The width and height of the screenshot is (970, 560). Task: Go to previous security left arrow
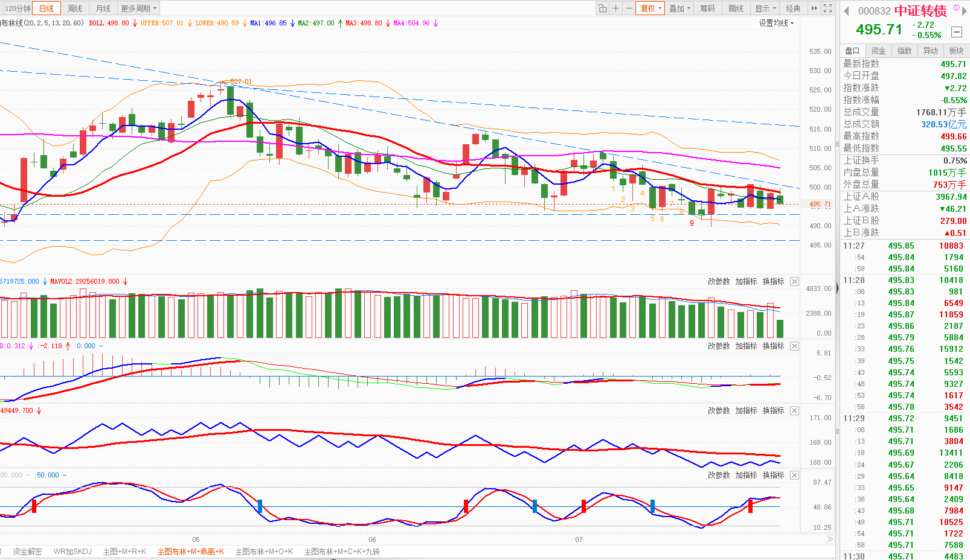[x=846, y=11]
